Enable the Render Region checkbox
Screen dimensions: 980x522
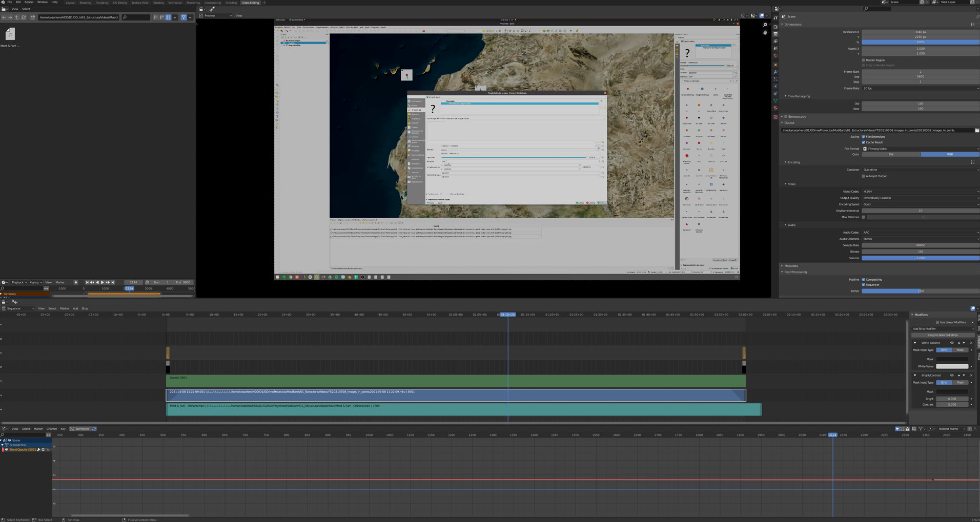[863, 60]
